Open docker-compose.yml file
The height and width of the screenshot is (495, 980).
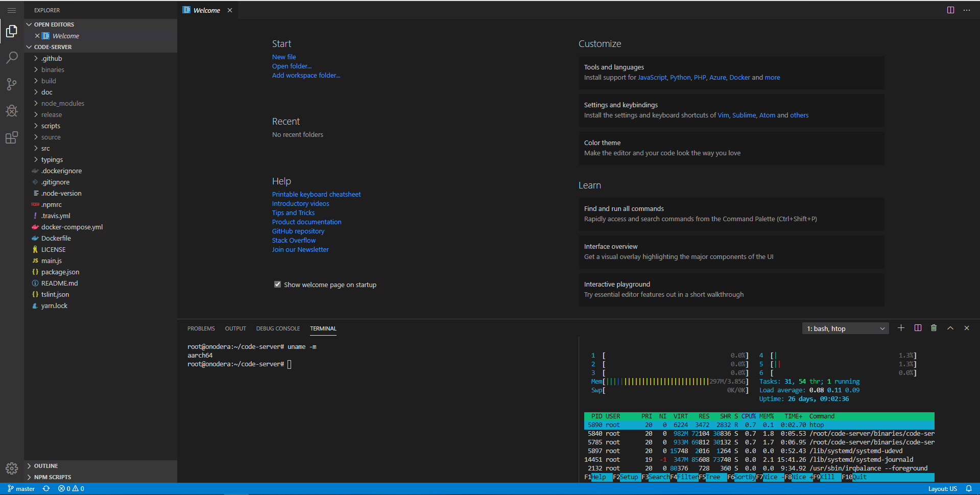tap(100, 227)
